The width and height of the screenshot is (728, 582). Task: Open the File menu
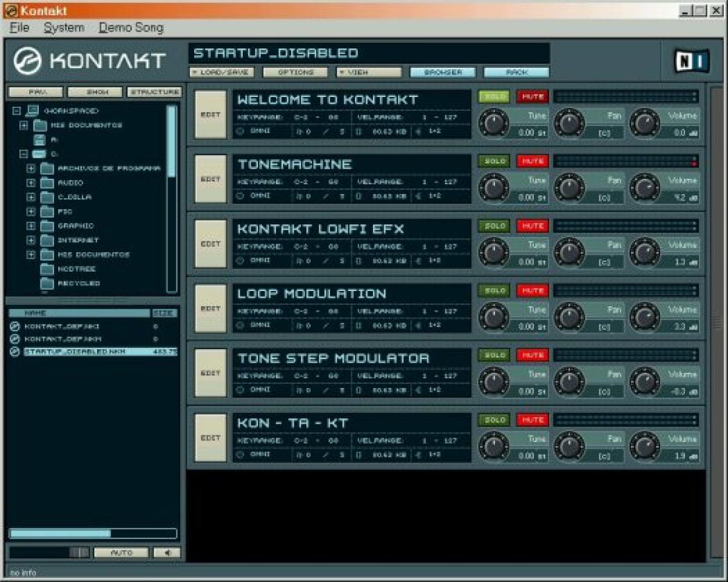click(x=20, y=28)
